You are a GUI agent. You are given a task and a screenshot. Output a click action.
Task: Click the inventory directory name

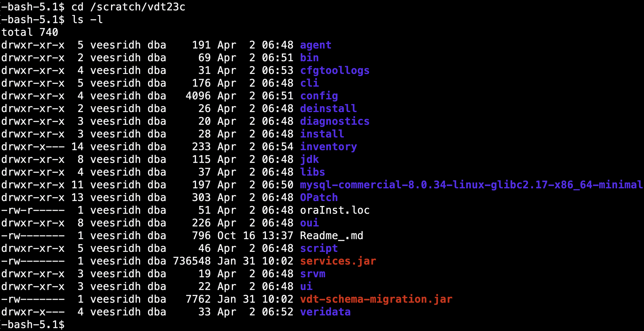click(328, 147)
